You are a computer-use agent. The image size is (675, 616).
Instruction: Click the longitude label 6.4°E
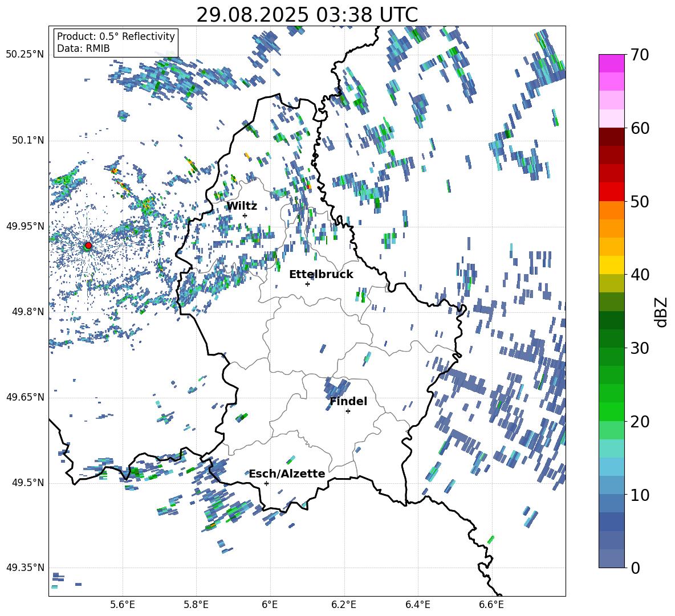[417, 605]
